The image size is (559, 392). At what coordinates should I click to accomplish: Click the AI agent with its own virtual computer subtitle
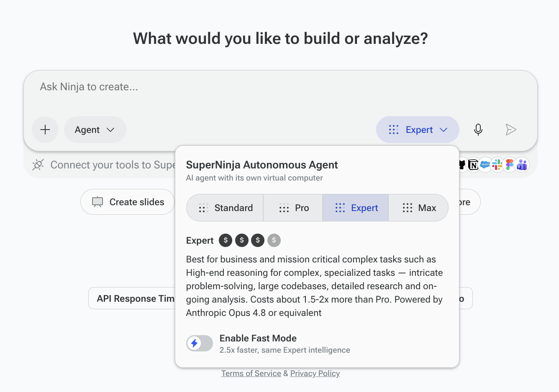tap(254, 178)
